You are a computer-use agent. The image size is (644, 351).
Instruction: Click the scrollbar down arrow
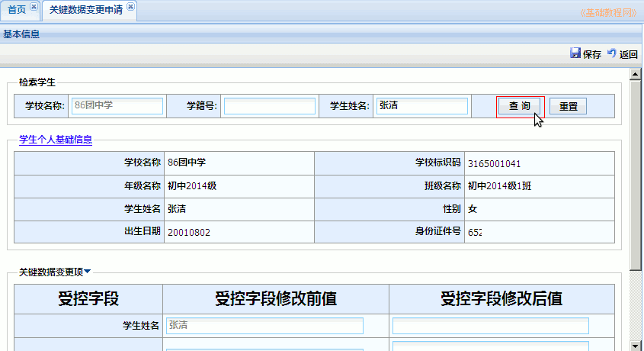[x=636, y=346]
